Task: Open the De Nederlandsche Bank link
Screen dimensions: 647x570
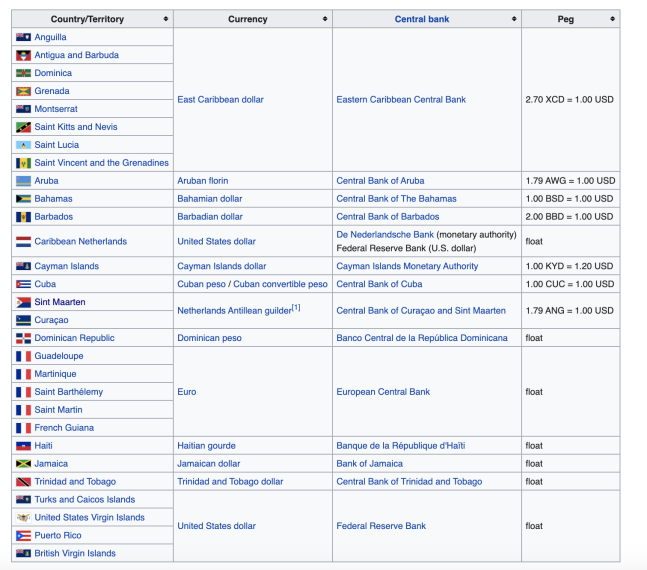Action: [385, 234]
